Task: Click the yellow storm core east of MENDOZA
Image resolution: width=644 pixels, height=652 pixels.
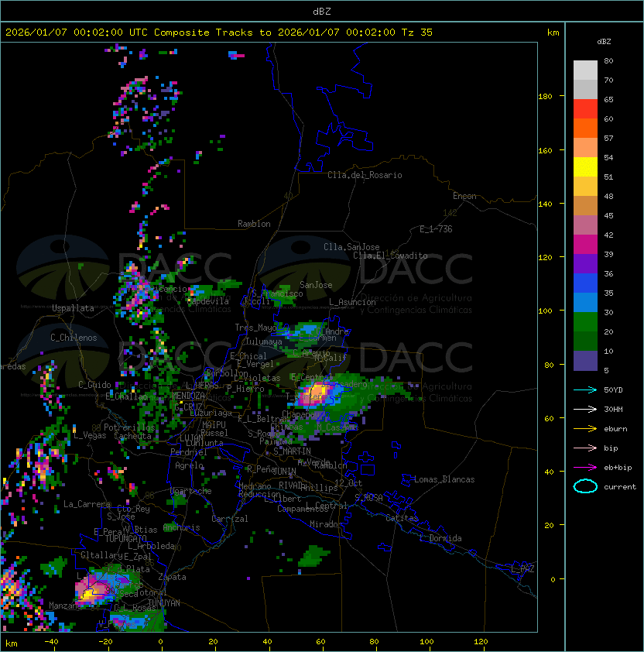Action: (x=318, y=392)
